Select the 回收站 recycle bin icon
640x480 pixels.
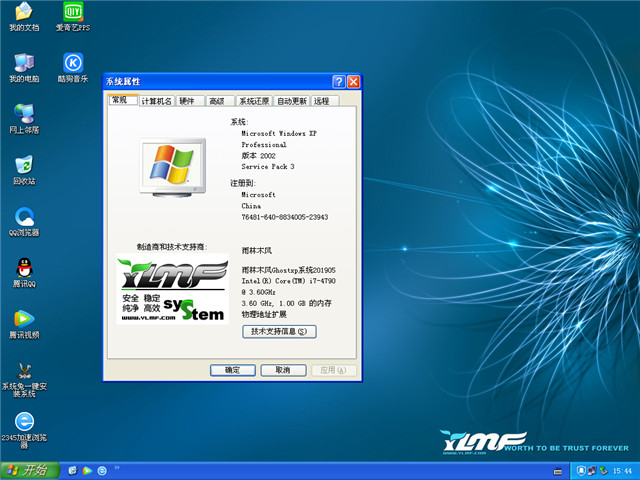point(24,170)
